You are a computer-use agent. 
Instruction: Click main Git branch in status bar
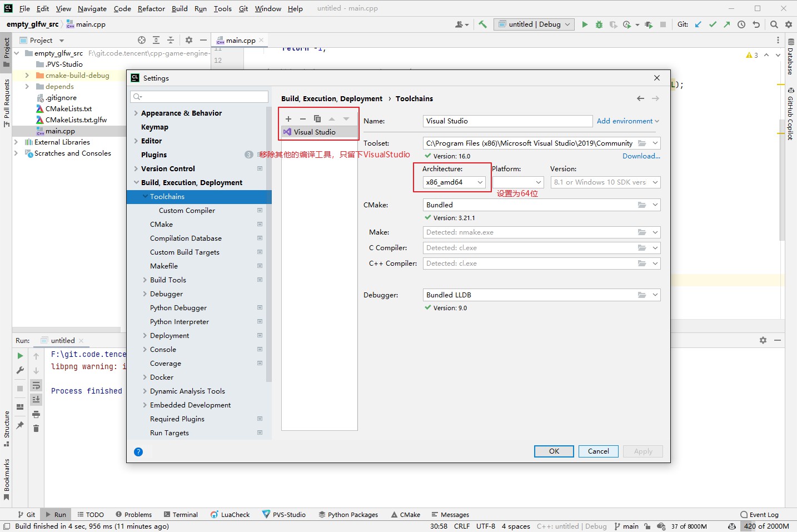point(626,526)
